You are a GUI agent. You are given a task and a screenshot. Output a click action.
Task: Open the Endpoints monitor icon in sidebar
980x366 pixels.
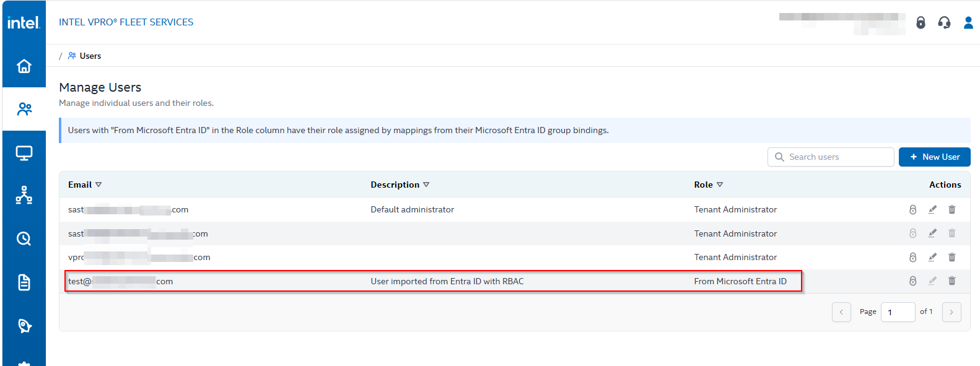(24, 152)
